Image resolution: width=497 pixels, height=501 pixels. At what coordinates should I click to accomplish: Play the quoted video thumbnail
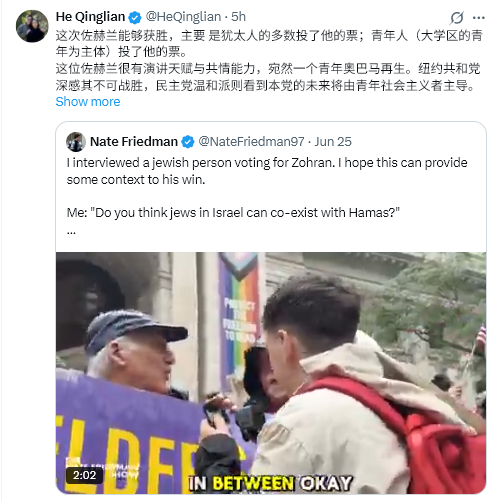pos(271,373)
